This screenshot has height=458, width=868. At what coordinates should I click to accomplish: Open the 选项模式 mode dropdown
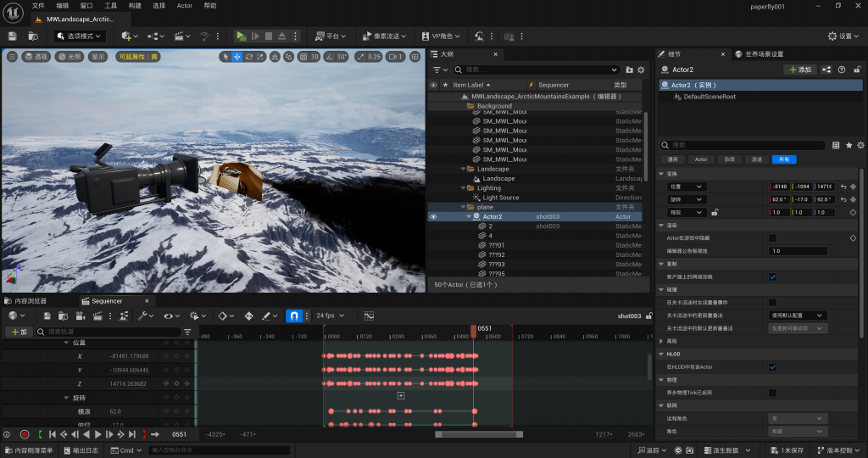coord(81,36)
